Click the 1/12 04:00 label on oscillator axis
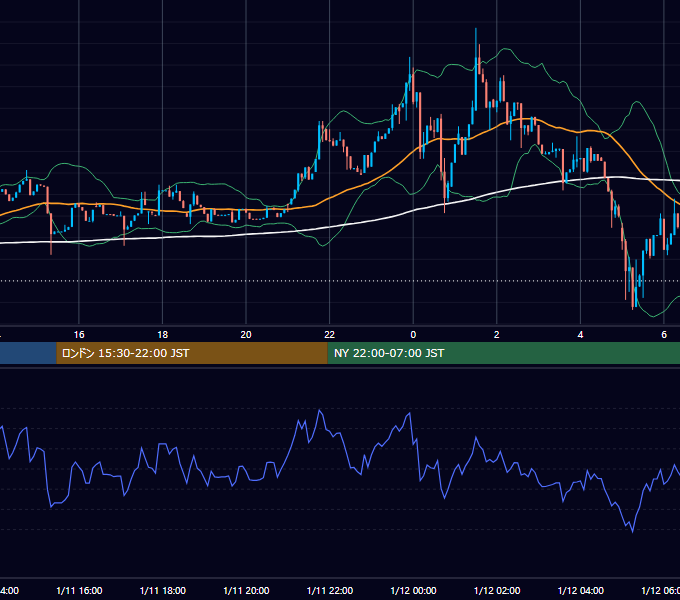 point(581,591)
